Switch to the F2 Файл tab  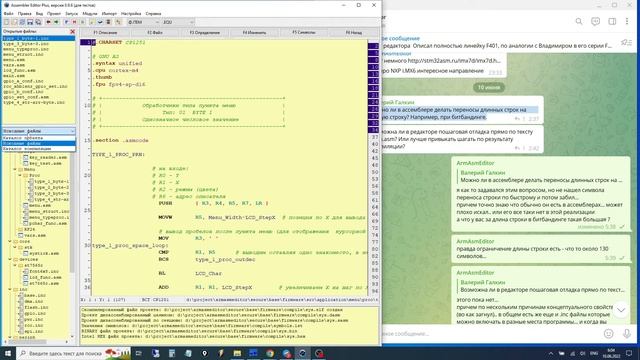(155, 32)
